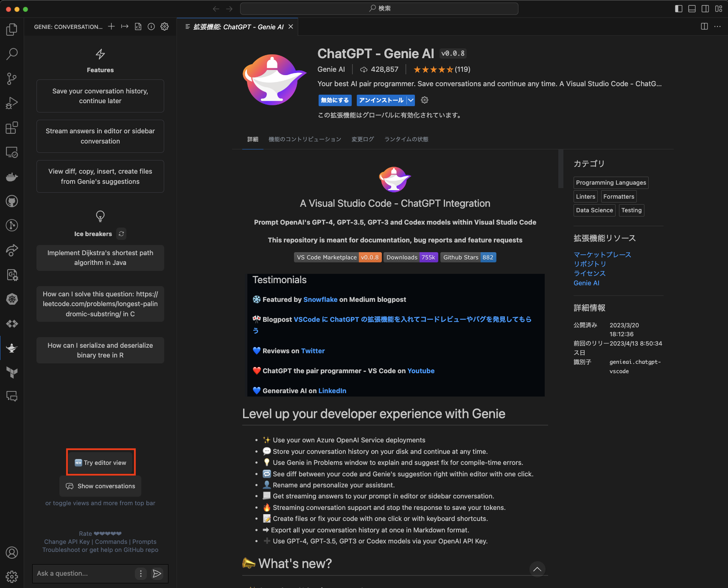This screenshot has height=588, width=728.
Task: Click the Data Science category tag
Action: coord(594,210)
